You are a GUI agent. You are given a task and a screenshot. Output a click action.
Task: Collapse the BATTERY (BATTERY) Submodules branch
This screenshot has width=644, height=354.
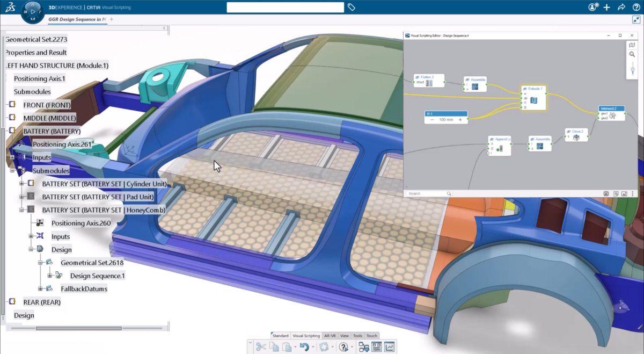[12, 171]
